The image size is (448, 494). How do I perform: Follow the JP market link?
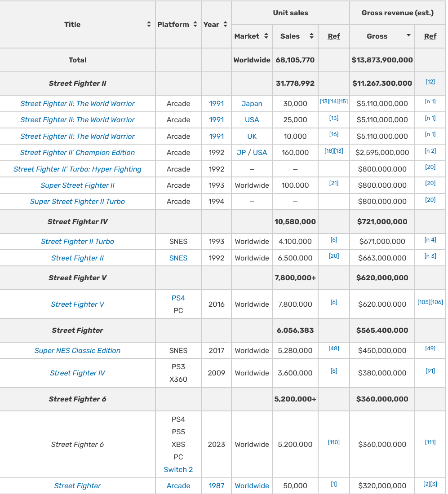click(241, 153)
